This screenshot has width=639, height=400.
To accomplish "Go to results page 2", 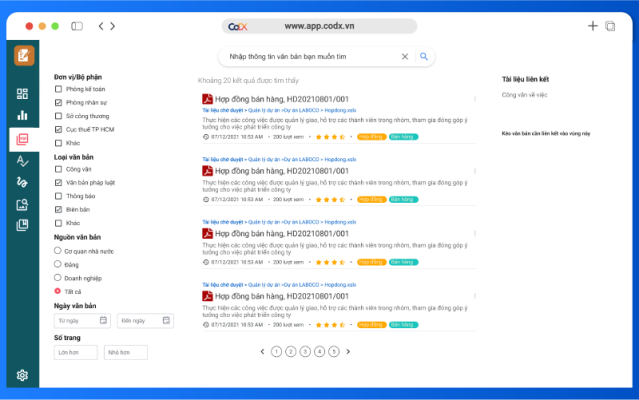I will coord(291,352).
